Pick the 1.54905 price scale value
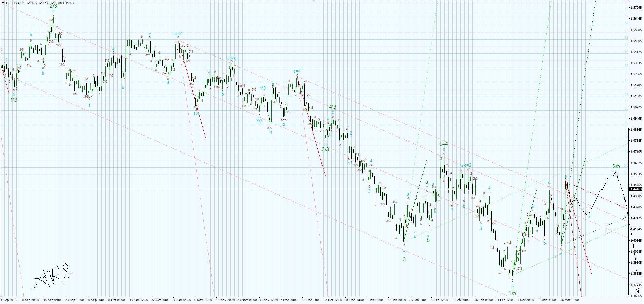The height and width of the screenshot is (304, 644). point(636,41)
